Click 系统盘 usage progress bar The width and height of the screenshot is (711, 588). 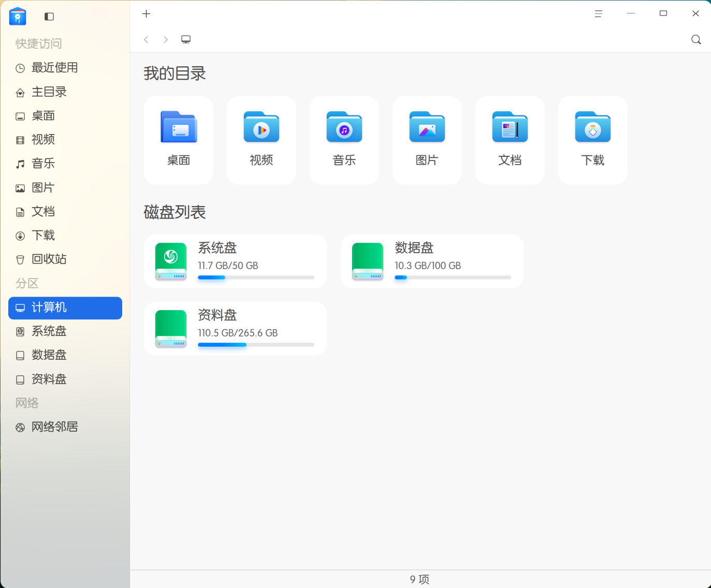(256, 277)
